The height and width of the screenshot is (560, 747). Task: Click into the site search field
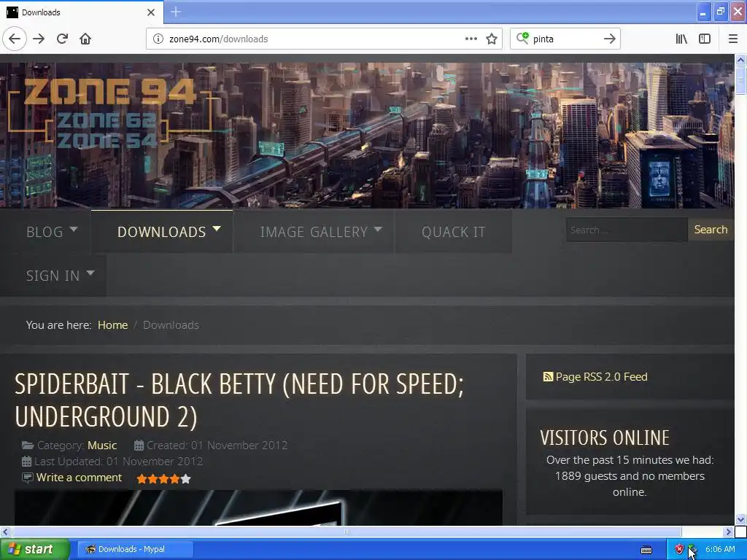[627, 230]
